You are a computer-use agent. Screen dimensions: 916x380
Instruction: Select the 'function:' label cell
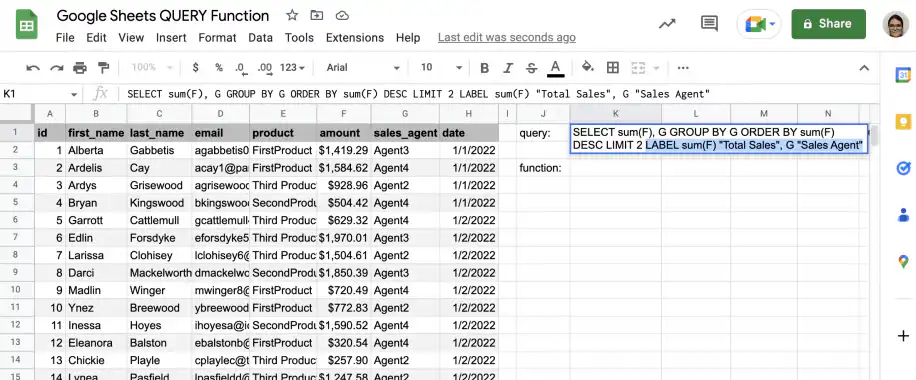543,168
